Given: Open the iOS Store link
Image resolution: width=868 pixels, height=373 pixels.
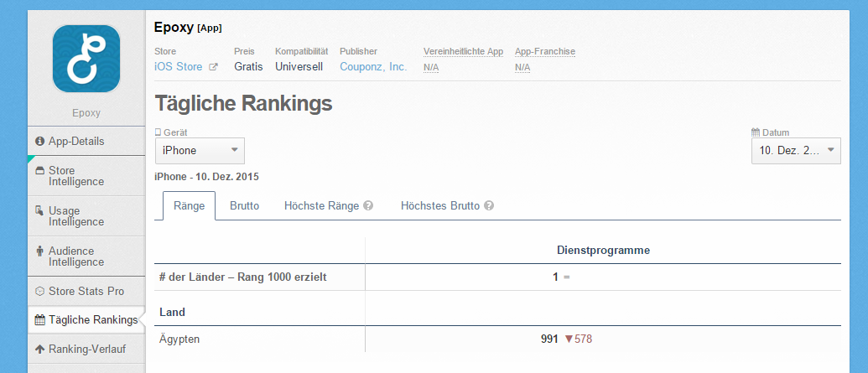Looking at the screenshot, I should (x=179, y=67).
